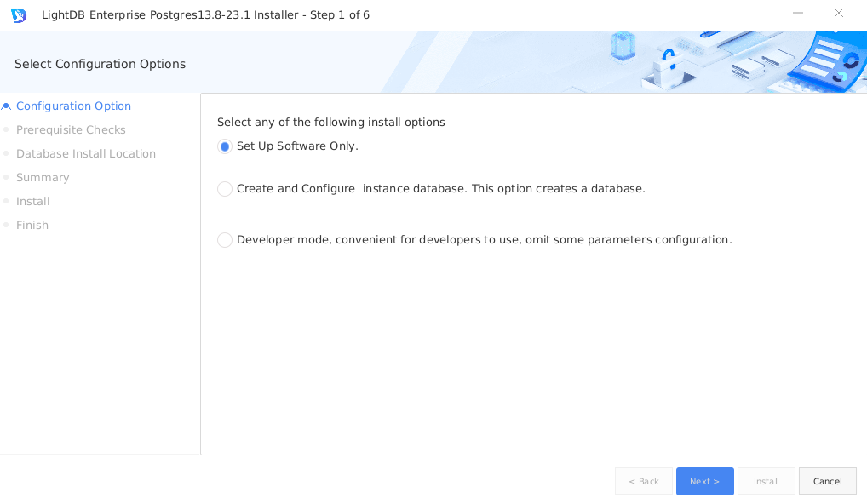The image size is (867, 504).
Task: Select the Database Install Location step
Action: 86,153
